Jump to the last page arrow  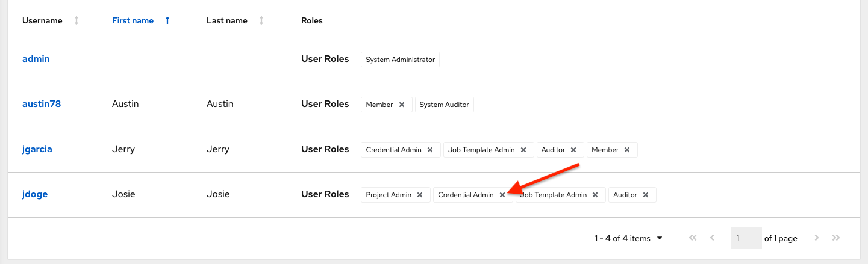[x=836, y=238]
